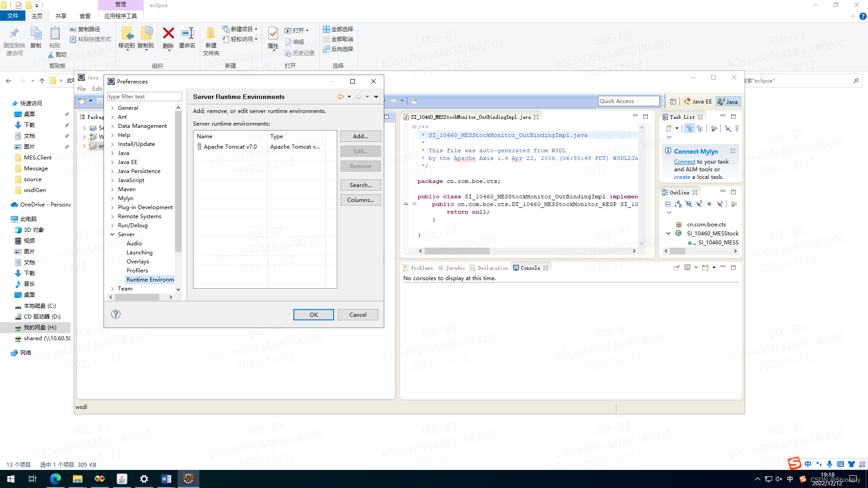Expand the Maven preferences node
This screenshot has width=868, height=488.
(x=113, y=189)
